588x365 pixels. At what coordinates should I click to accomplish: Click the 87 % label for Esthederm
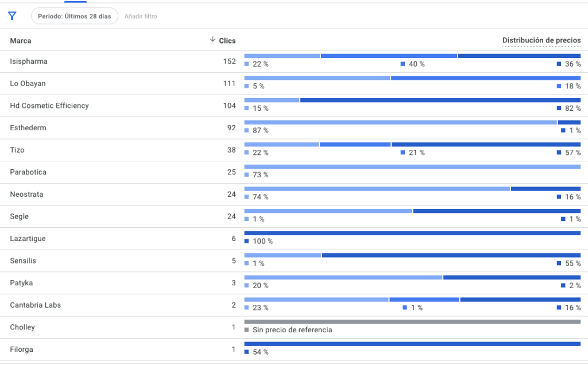261,130
